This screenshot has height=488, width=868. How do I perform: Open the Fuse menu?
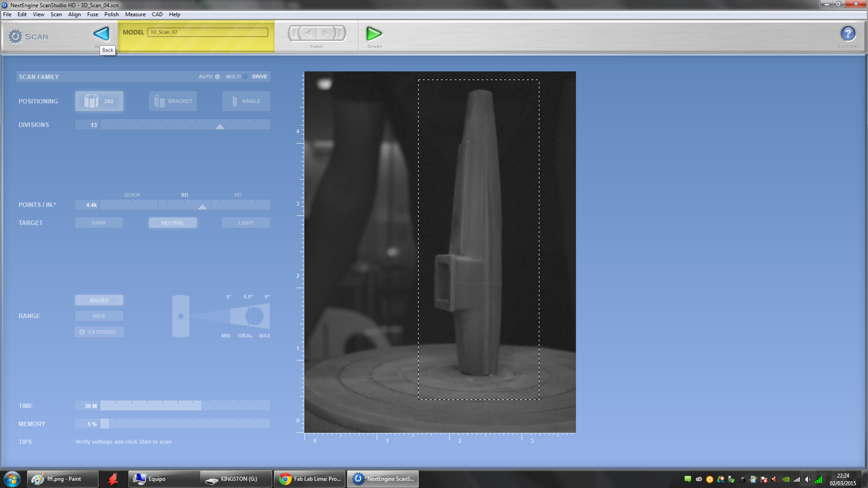[92, 14]
